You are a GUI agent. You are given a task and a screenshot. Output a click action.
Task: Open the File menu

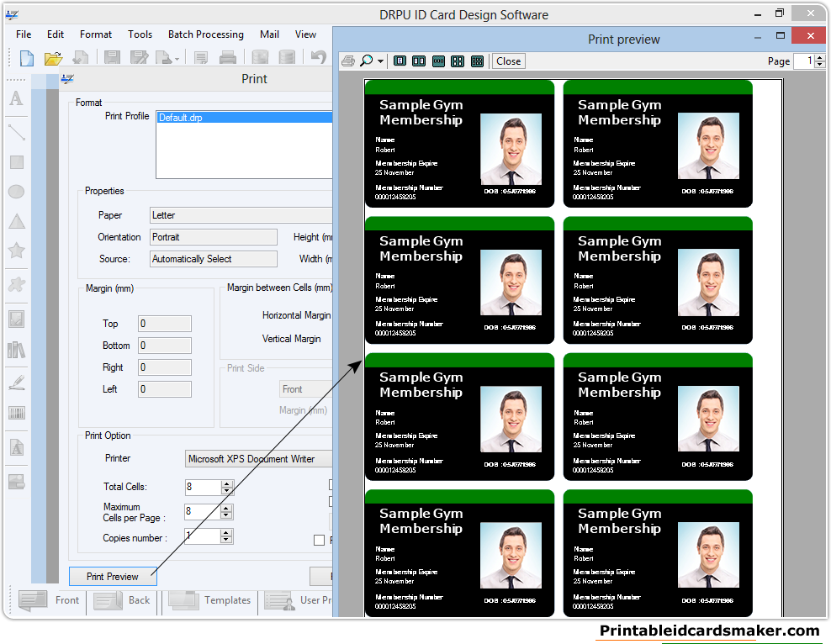[x=24, y=34]
